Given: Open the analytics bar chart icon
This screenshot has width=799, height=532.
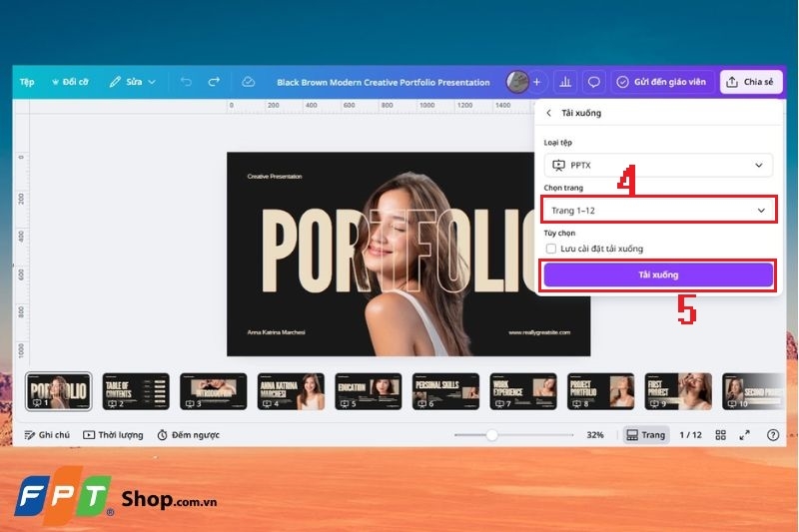Looking at the screenshot, I should click(565, 82).
